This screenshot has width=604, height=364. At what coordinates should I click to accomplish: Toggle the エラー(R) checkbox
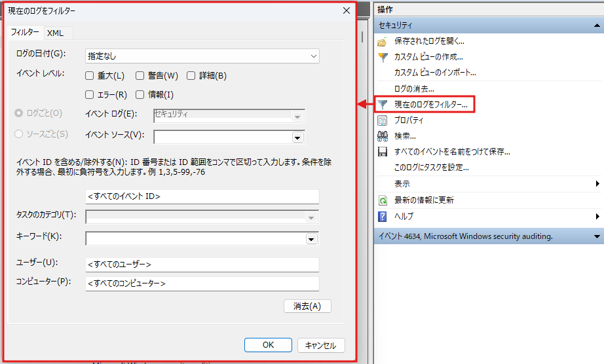90,95
